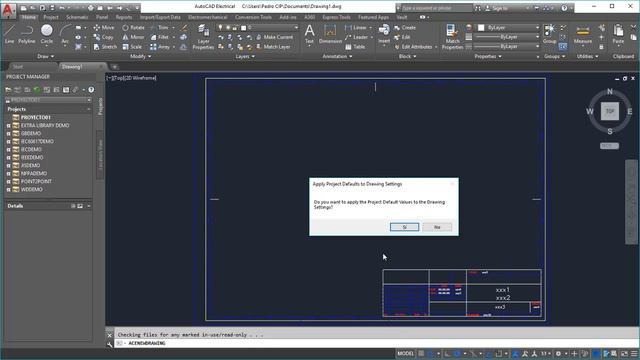The width and height of the screenshot is (640, 360).
Task: Select POINT2POINT project
Action: [x=36, y=181]
